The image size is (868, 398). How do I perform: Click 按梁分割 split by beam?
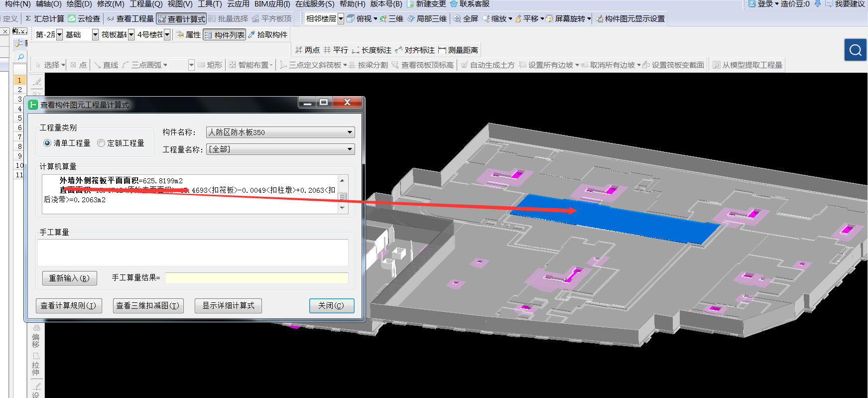(x=368, y=65)
